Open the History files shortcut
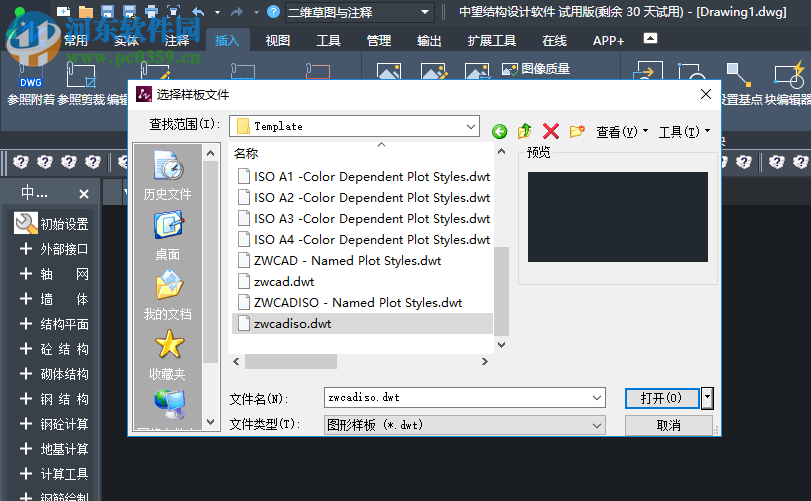Viewport: 811px width, 501px height. [x=168, y=175]
